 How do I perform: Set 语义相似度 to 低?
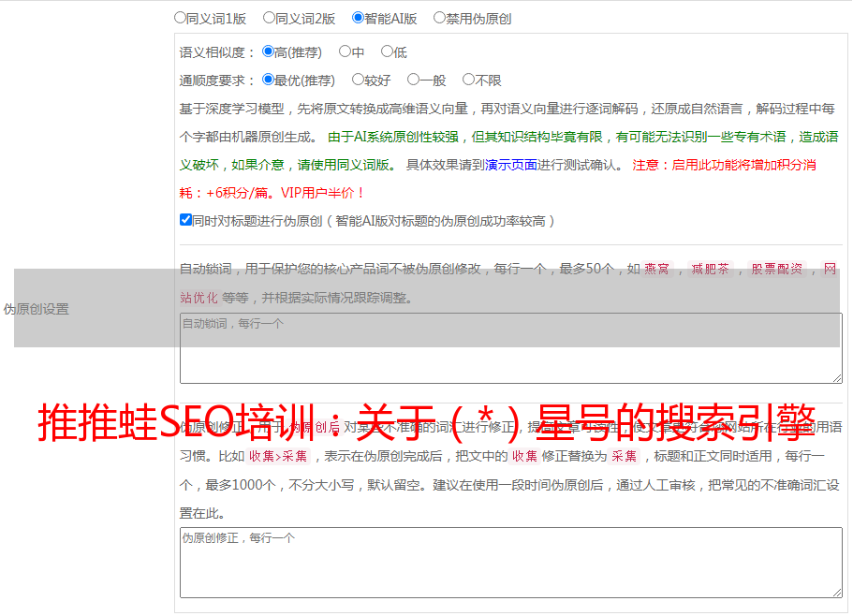(387, 51)
